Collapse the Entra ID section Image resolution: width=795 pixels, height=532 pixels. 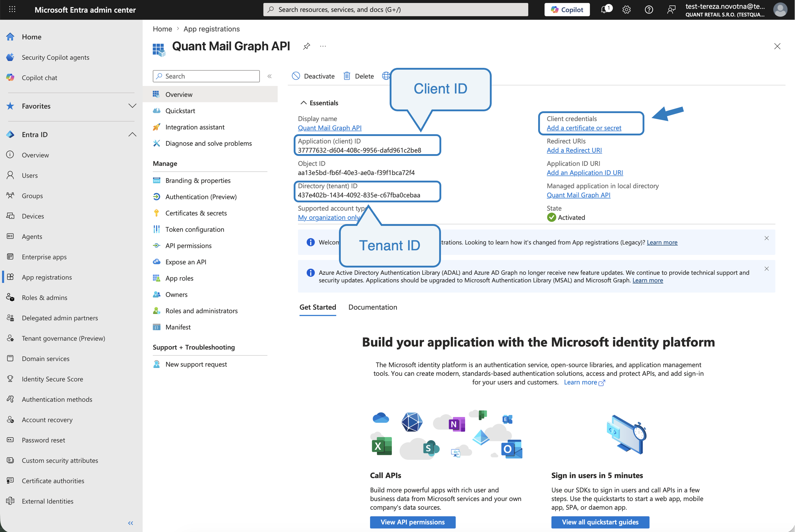point(132,135)
